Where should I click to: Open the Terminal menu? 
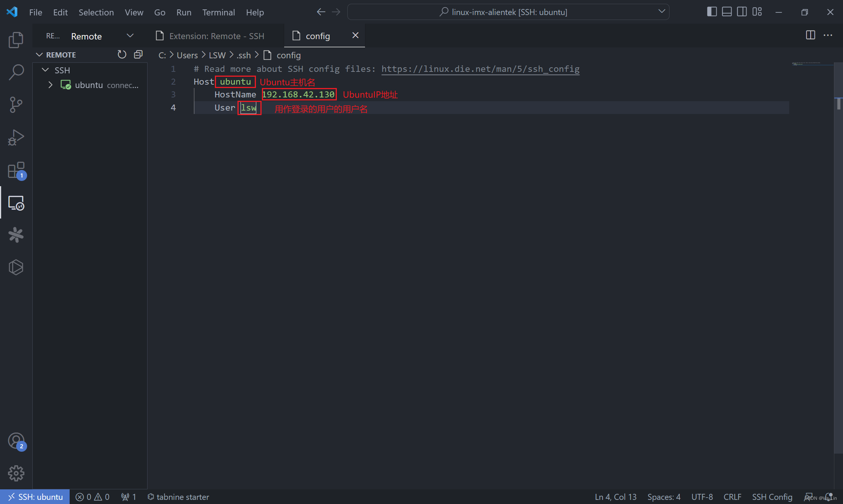[218, 12]
